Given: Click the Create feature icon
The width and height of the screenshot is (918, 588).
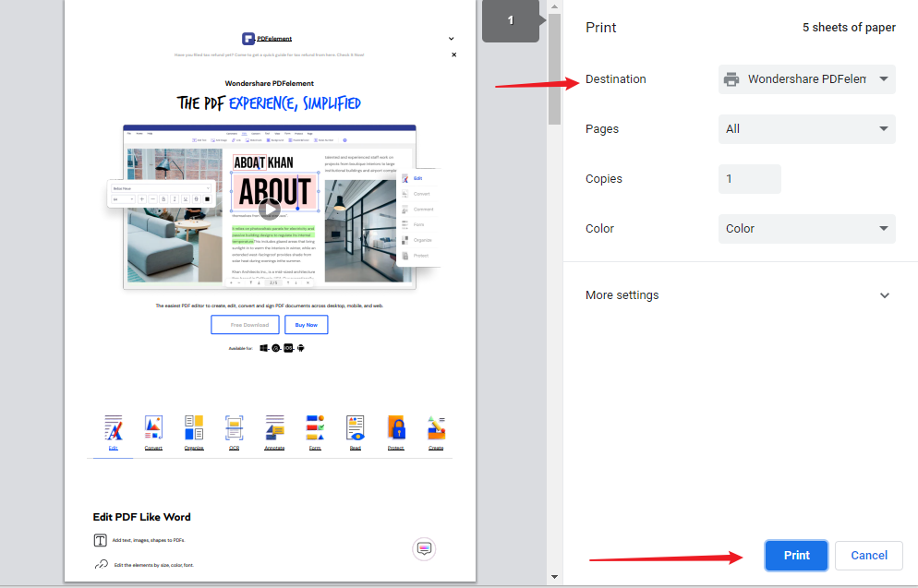Looking at the screenshot, I should tap(436, 427).
